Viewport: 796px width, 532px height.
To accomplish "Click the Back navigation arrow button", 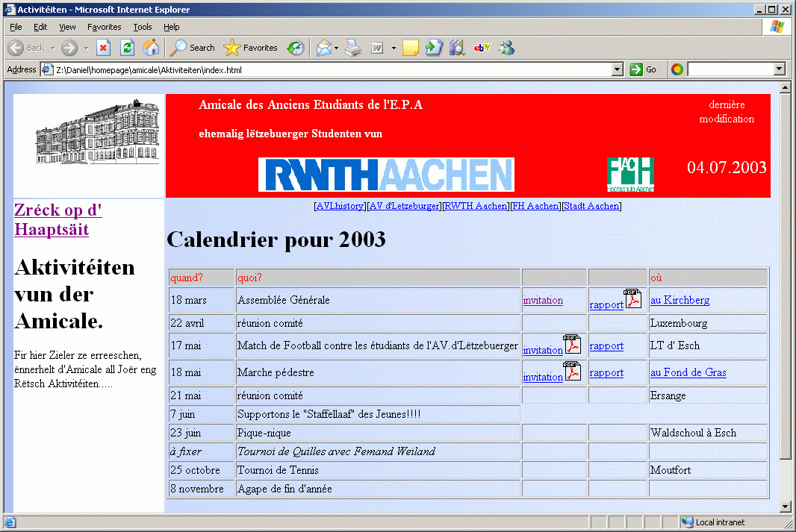I will click(x=16, y=48).
